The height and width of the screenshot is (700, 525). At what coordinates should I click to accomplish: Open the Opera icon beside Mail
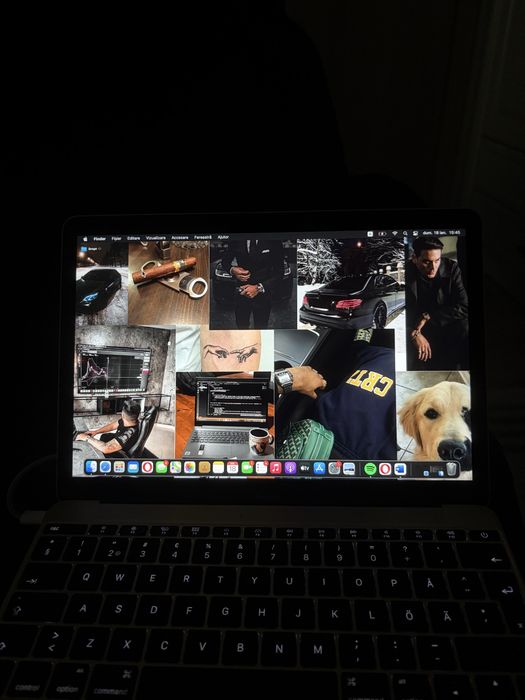147,467
